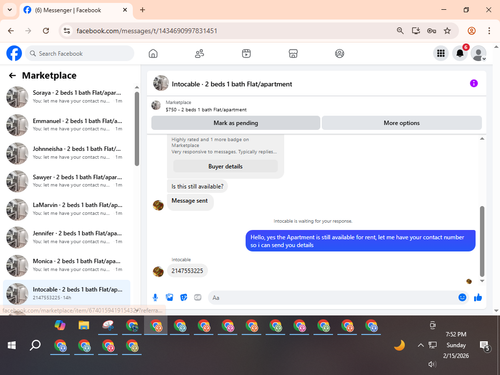This screenshot has height=375, width=500.
Task: Open Copilot from taskbar
Action: pyautogui.click(x=60, y=325)
